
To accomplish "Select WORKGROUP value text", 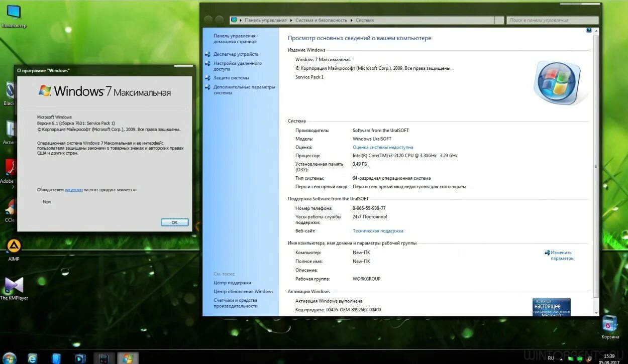I will pyautogui.click(x=367, y=279).
